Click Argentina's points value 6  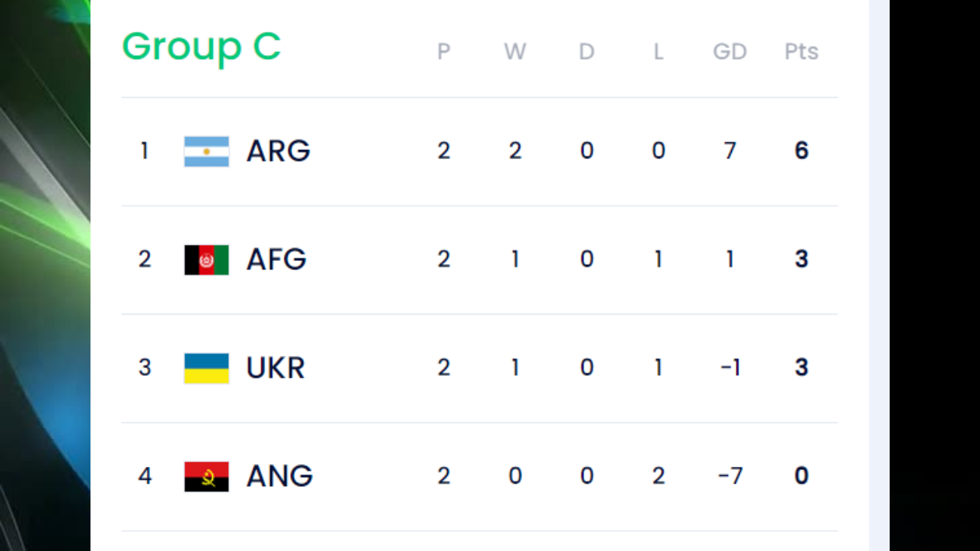tap(802, 151)
